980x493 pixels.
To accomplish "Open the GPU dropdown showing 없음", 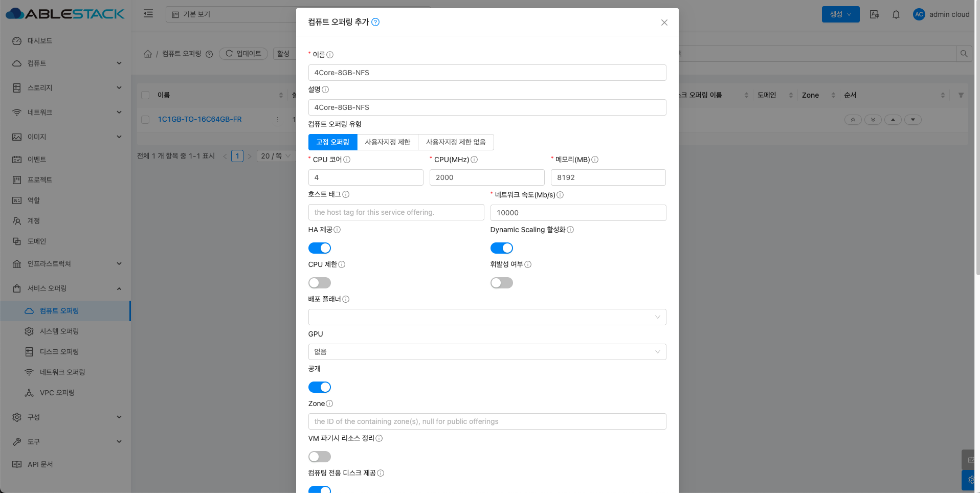I will coord(487,352).
